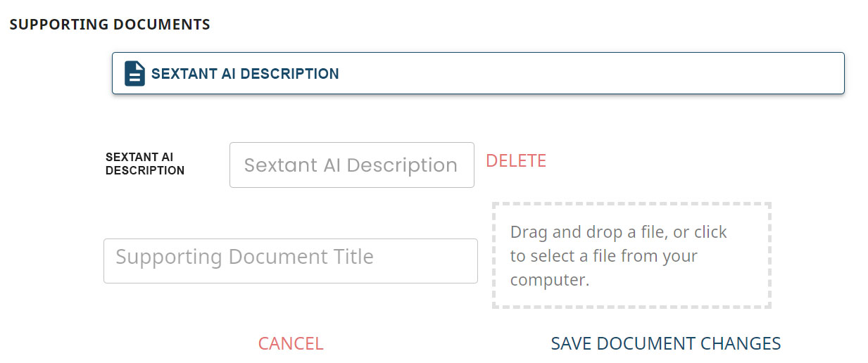Click the document file icon
This screenshot has height=363, width=868.
tap(134, 73)
